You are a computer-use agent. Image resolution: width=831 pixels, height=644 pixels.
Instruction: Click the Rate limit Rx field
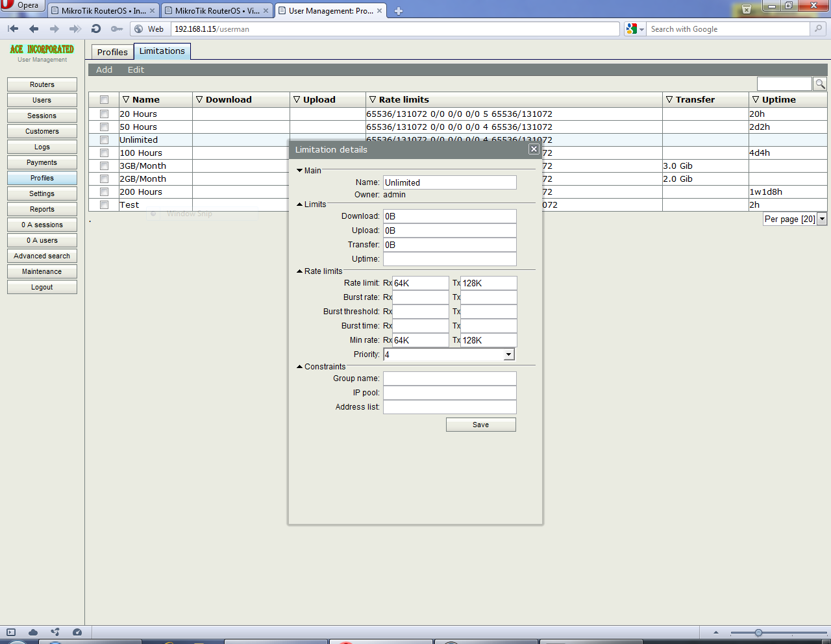(x=421, y=283)
